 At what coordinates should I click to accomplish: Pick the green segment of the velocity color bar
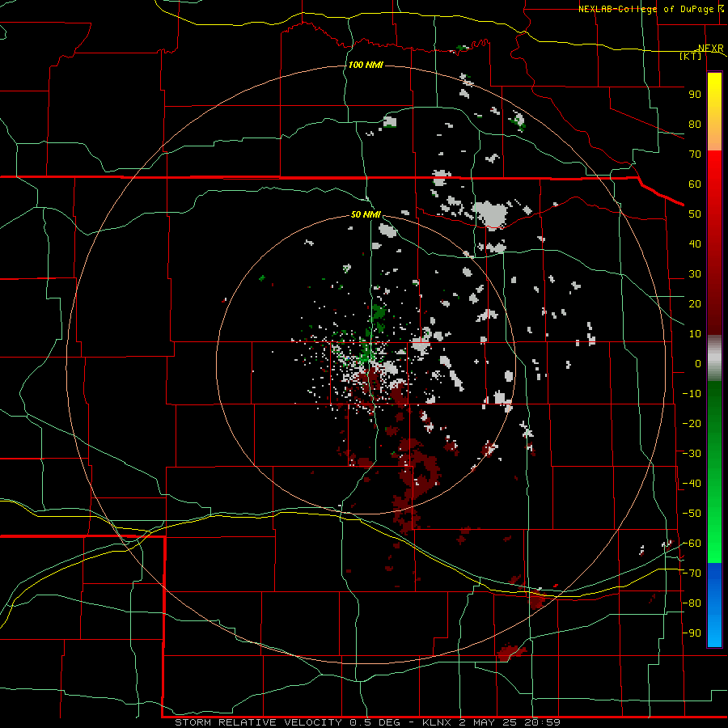click(714, 472)
